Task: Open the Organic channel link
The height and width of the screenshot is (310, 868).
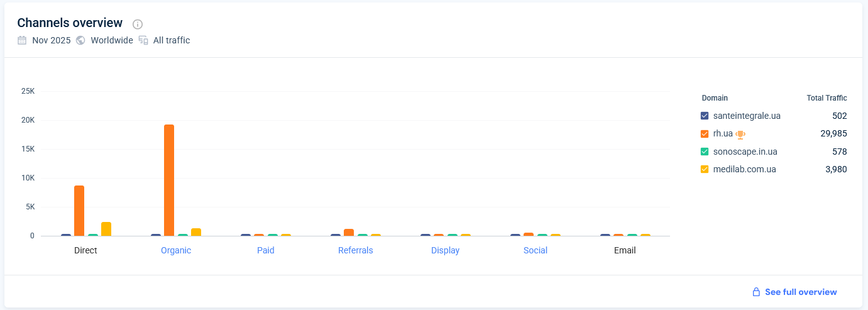Action: point(176,250)
